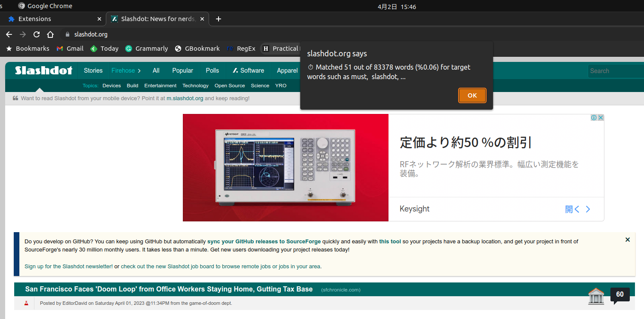The width and height of the screenshot is (644, 319).
Task: Open the Apparel menu item
Action: 287,71
